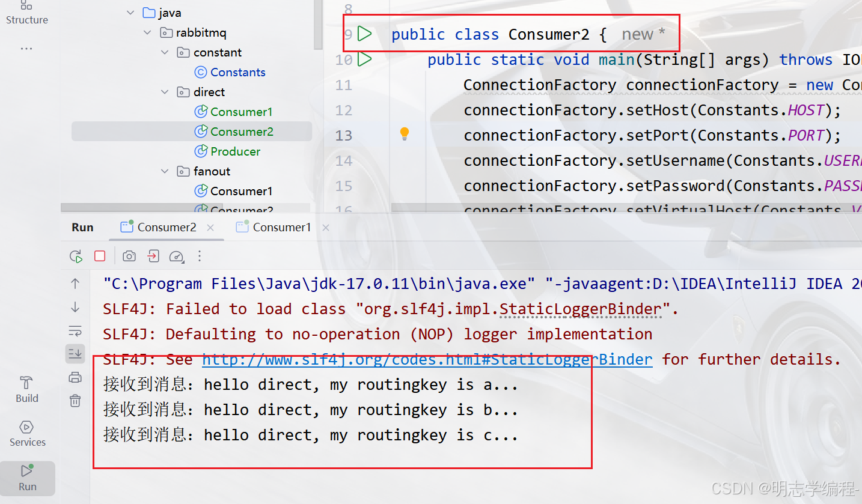Clear console output with trash icon
The image size is (862, 504).
75,401
